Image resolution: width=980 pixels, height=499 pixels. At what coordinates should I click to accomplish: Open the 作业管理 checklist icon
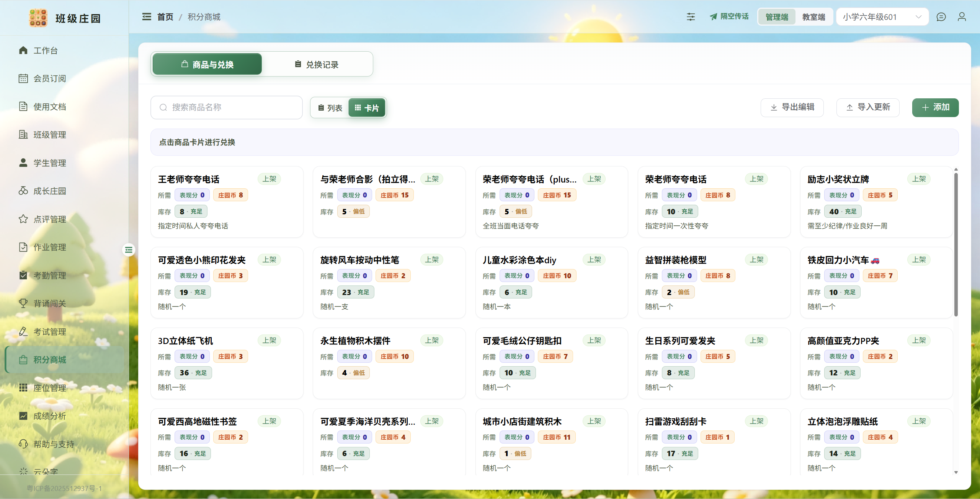pos(23,247)
